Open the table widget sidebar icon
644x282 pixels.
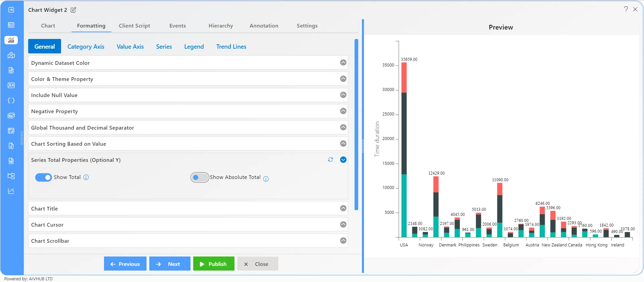(x=11, y=25)
